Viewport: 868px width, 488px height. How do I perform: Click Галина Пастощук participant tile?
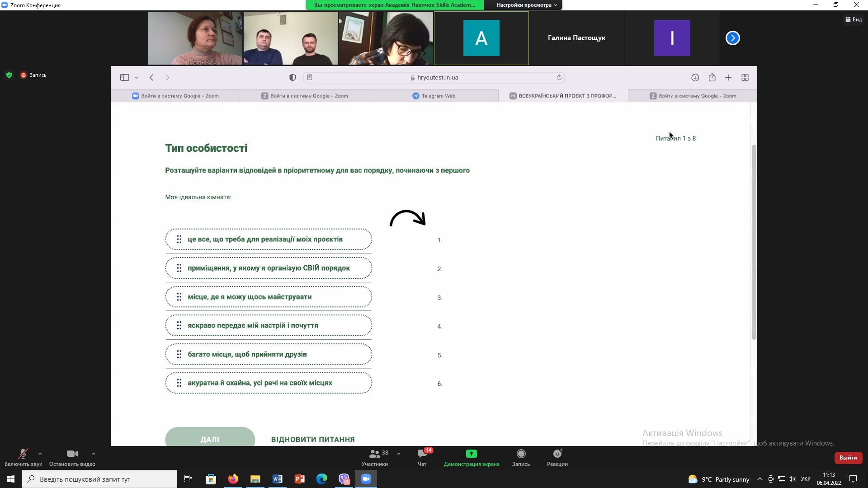576,38
